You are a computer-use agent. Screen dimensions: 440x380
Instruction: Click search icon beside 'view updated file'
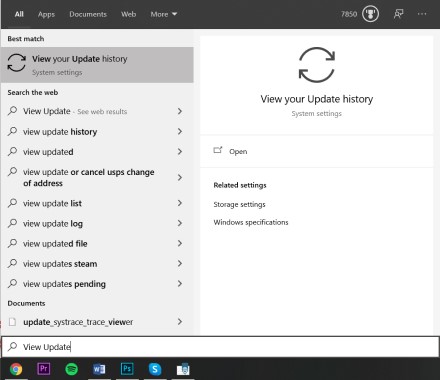point(12,243)
